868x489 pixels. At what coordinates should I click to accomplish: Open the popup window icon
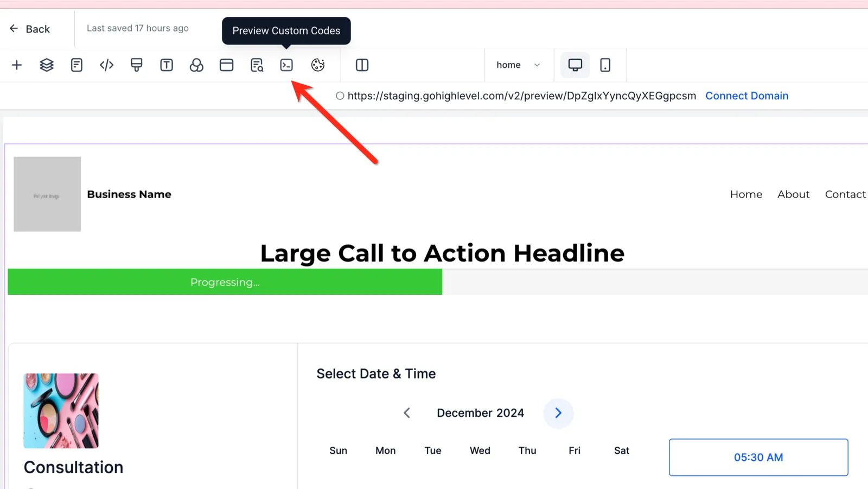(227, 65)
